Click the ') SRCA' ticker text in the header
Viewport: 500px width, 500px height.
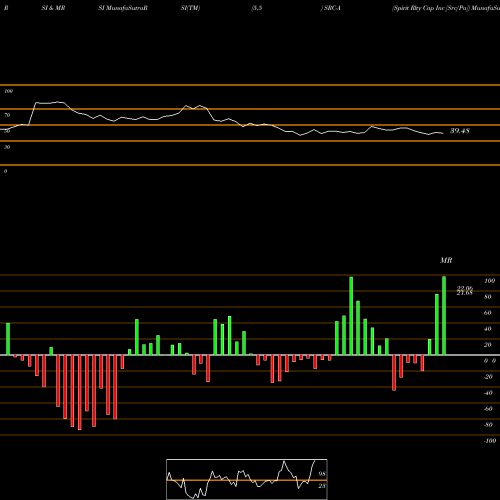pyautogui.click(x=331, y=8)
